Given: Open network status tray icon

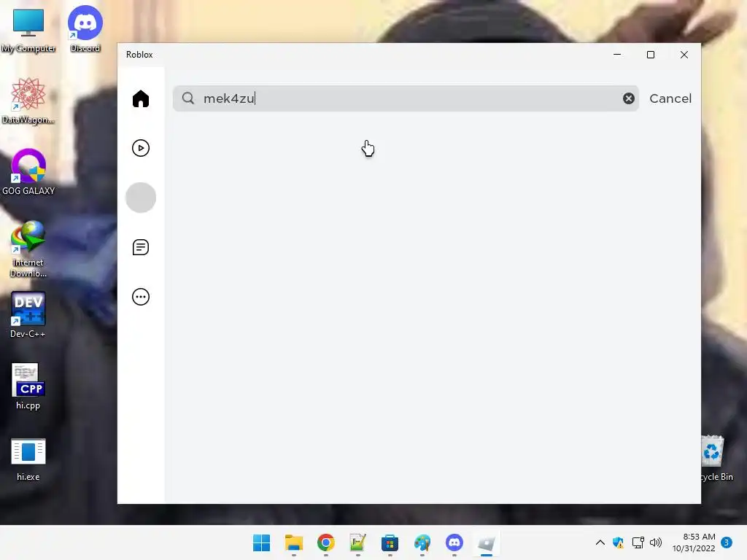Looking at the screenshot, I should 638,542.
